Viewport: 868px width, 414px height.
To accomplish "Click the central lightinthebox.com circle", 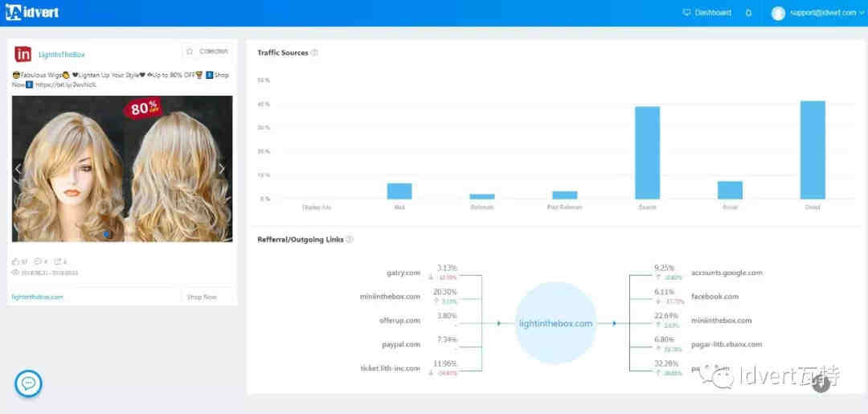I will point(556,323).
